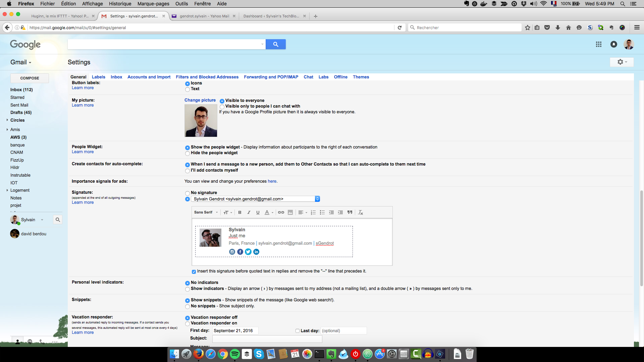Viewport: 644px width, 362px height.
Task: Click ads preferences 'here' link
Action: (272, 181)
